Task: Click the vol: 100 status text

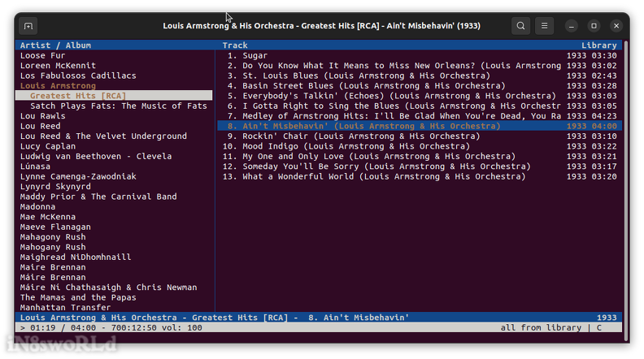Action: click(x=182, y=328)
